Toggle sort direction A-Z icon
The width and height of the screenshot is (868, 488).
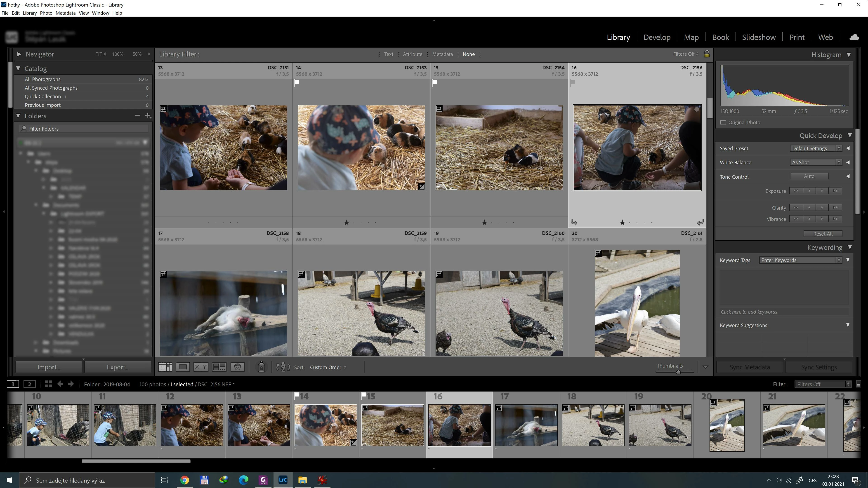click(283, 367)
